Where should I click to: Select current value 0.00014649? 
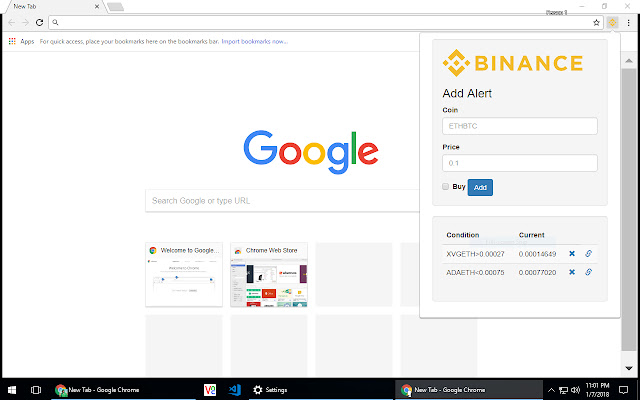(537, 254)
